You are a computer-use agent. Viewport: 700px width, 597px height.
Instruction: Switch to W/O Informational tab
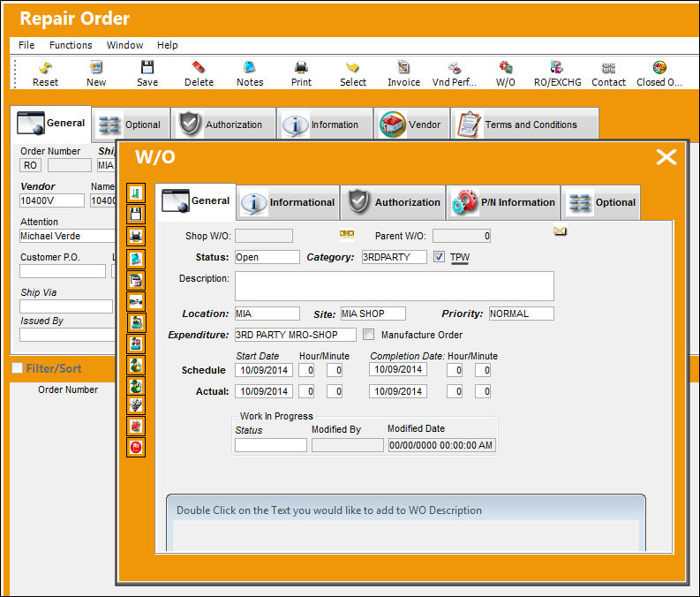(288, 202)
